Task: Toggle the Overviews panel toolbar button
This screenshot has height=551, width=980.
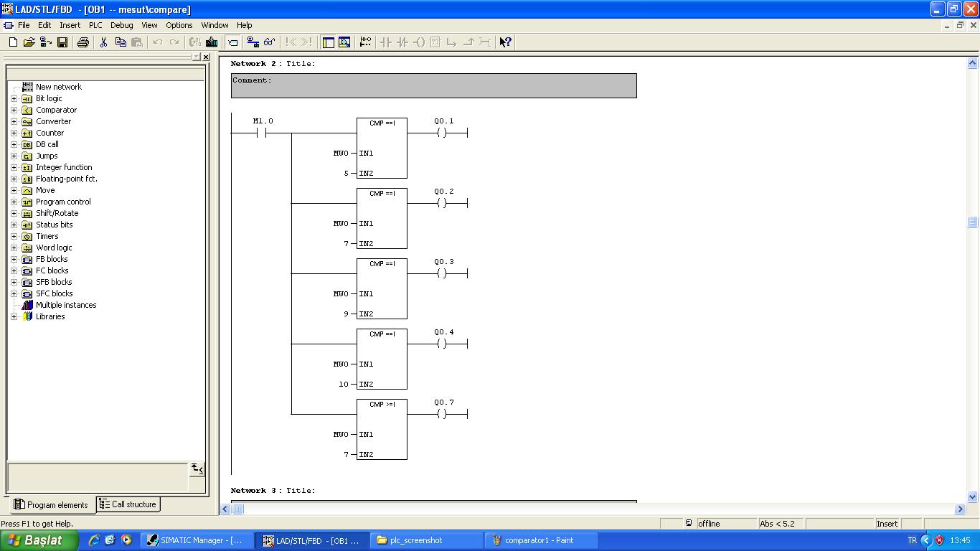Action: pos(329,42)
